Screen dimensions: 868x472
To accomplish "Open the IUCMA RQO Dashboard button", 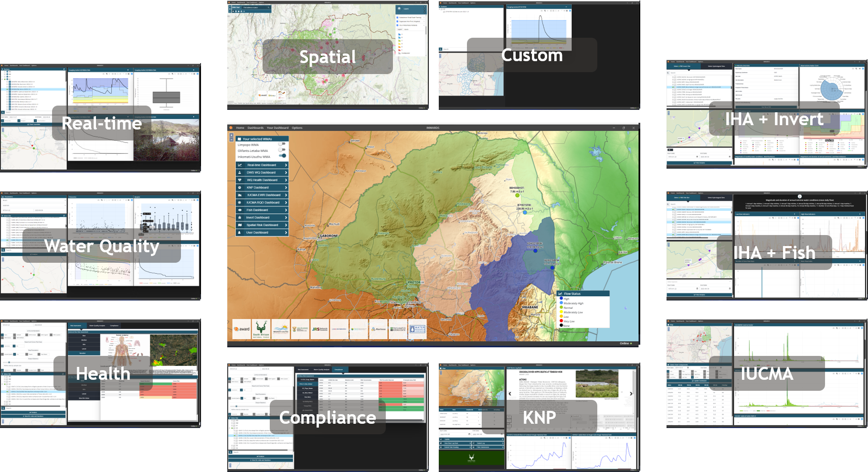I will click(262, 203).
